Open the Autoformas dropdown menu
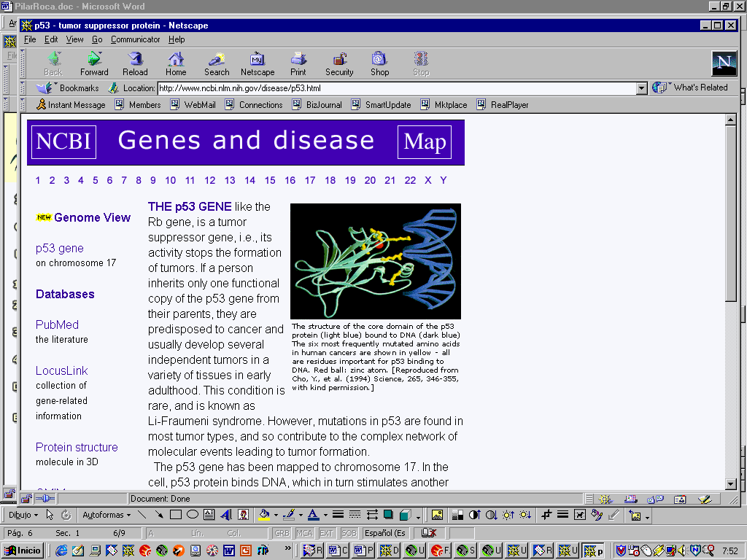Image resolution: width=747 pixels, height=560 pixels. (106, 515)
